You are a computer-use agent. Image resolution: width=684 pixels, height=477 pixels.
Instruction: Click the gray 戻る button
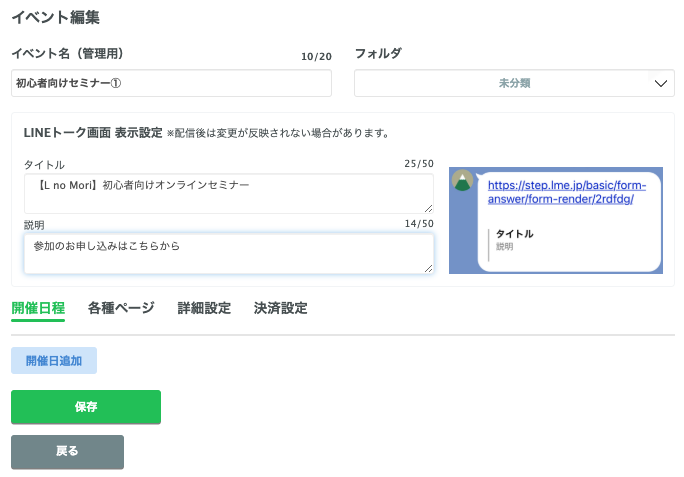(x=67, y=451)
